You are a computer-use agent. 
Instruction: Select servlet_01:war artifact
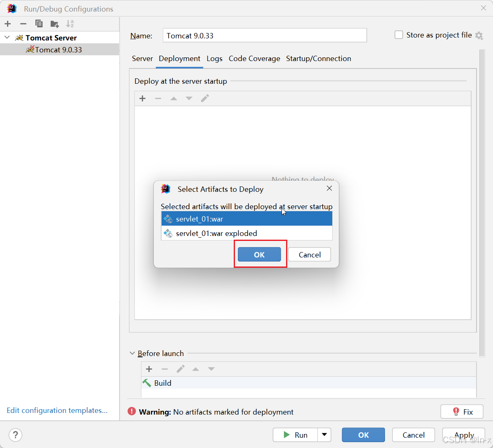247,219
